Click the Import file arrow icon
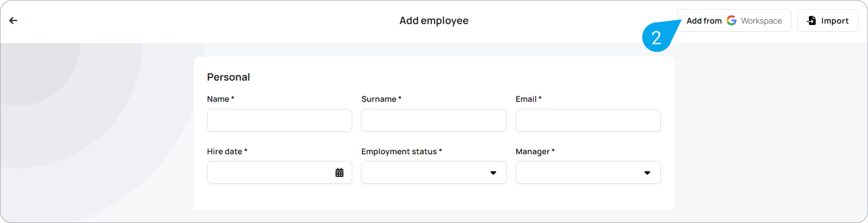This screenshot has height=223, width=868. tap(811, 20)
